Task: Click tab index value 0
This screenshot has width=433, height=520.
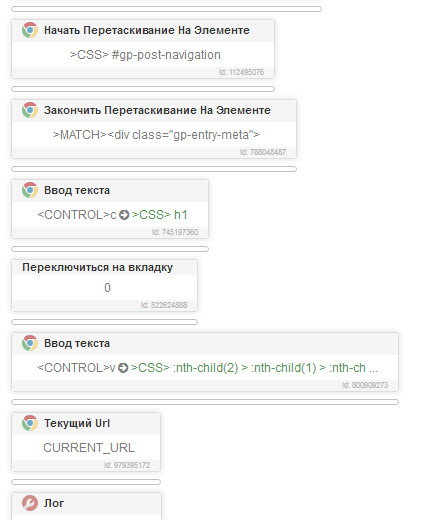Action: point(107,288)
